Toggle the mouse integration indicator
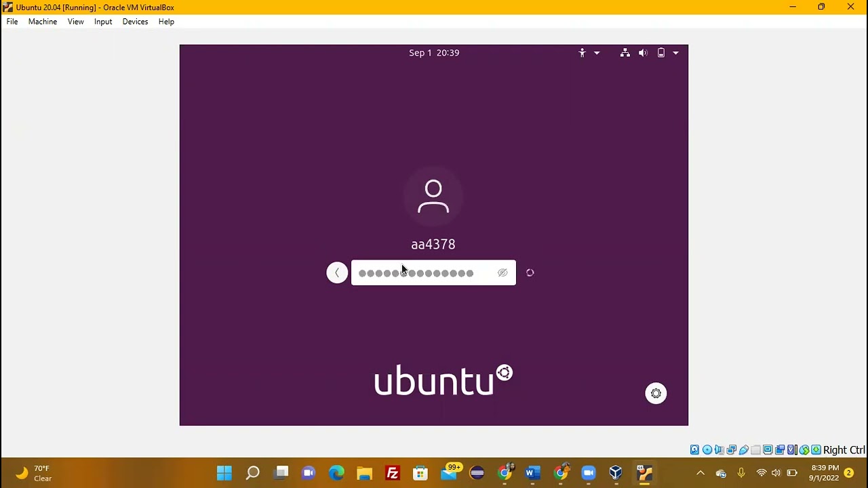Image resolution: width=868 pixels, height=488 pixels. click(804, 450)
